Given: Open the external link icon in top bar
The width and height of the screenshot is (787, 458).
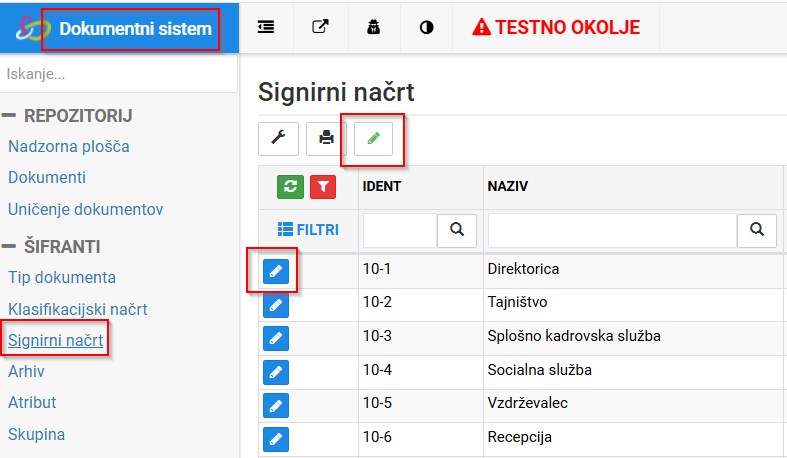Looking at the screenshot, I should click(320, 27).
